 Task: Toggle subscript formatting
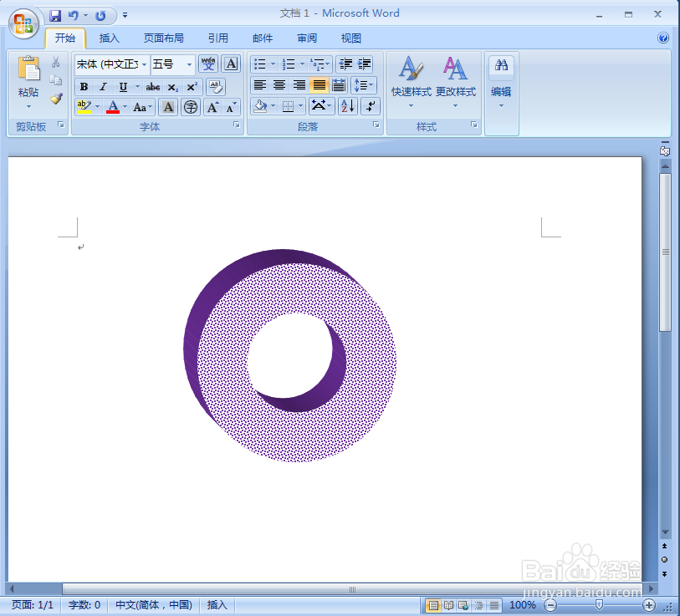172,87
